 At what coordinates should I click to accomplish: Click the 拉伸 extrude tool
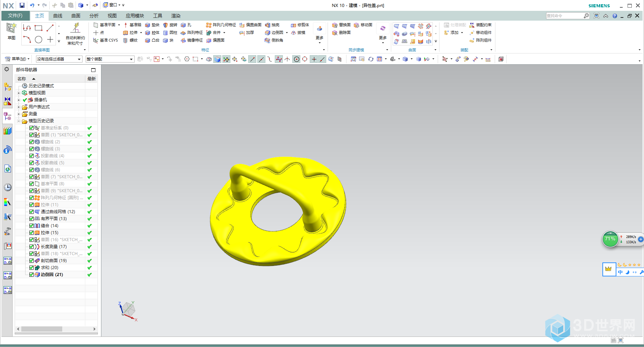click(130, 32)
